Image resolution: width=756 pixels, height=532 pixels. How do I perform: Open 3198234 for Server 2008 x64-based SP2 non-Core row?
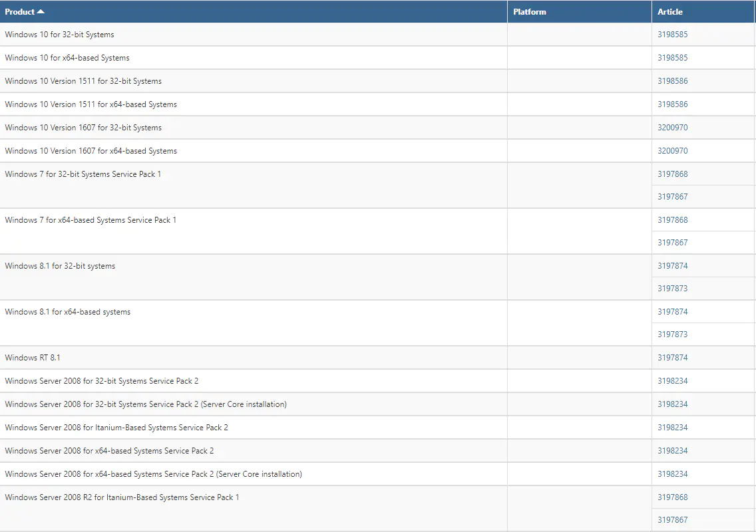(673, 451)
